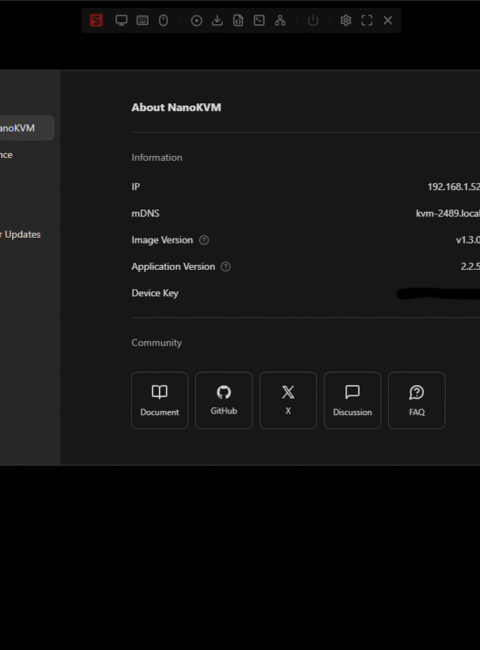Screen dimensions: 480x650
Task: Open the GitHub community link
Action: (x=224, y=400)
